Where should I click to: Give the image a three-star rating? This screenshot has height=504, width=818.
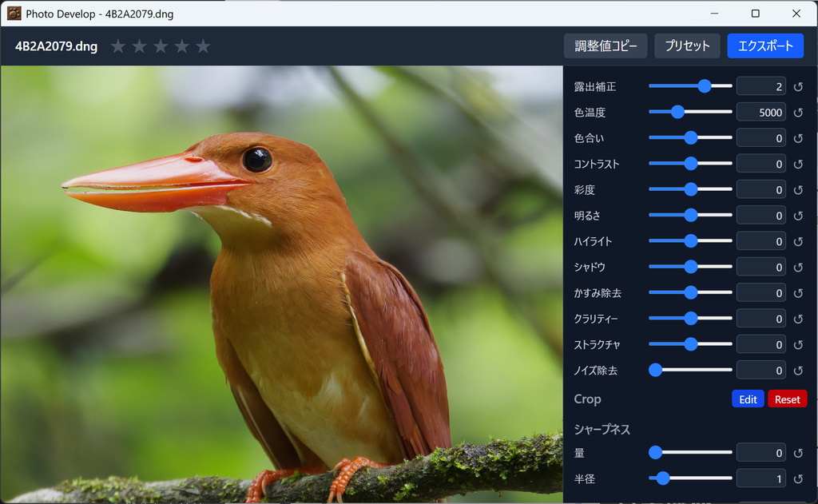161,46
